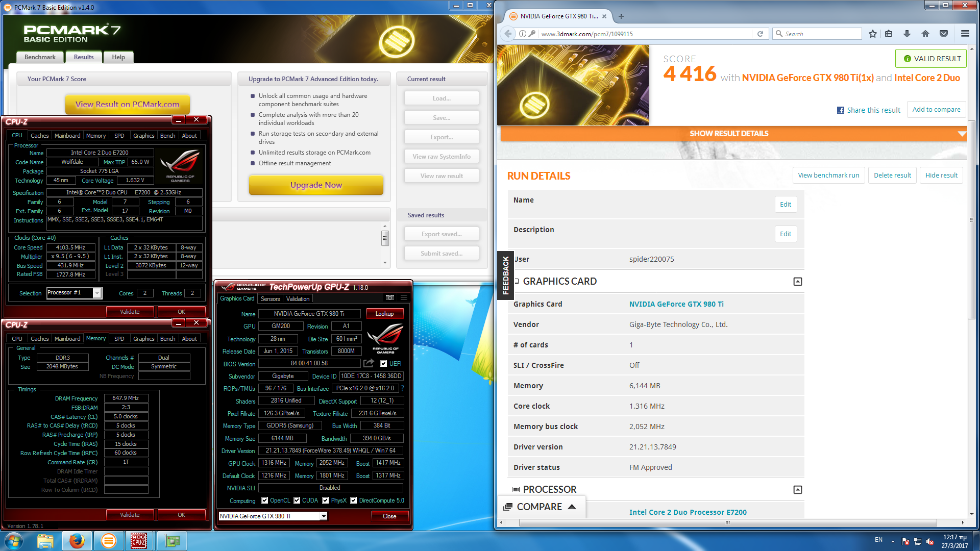Image resolution: width=980 pixels, height=551 pixels.
Task: Open SPD tab in bottom CPU-Z window
Action: coord(119,339)
